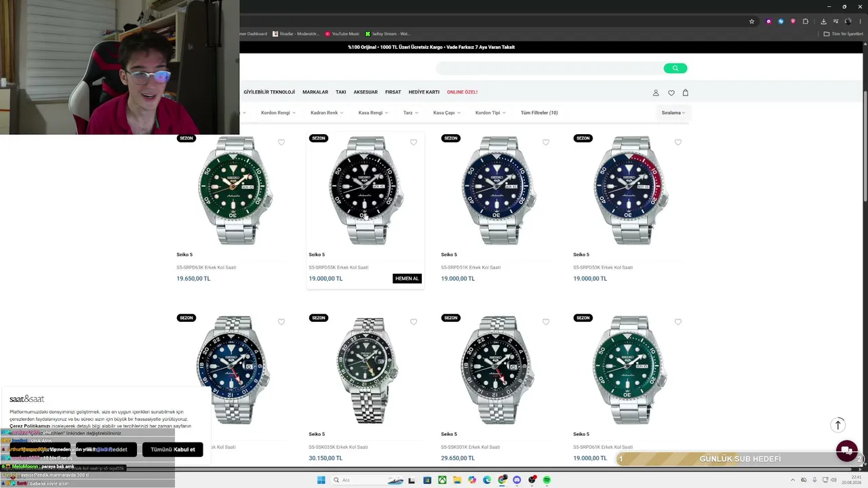Favorite the S5-SRPD51K blue watch

click(x=546, y=142)
